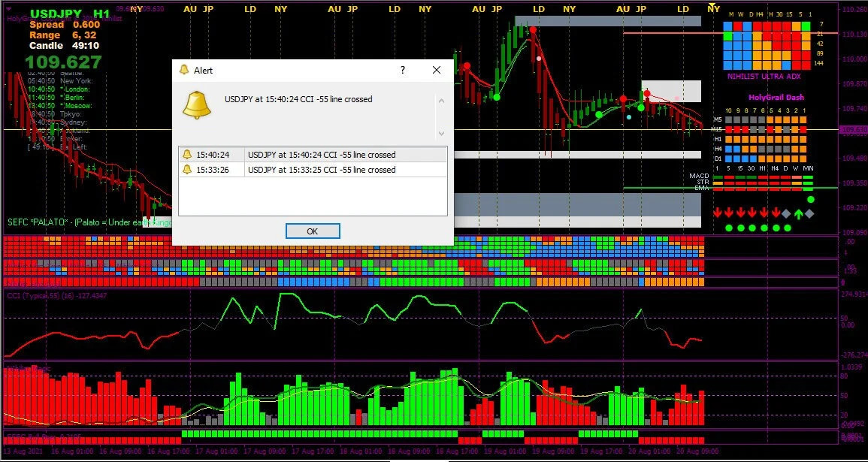Click the green dot below the up arrow signal
The image size is (868, 462).
(788, 228)
